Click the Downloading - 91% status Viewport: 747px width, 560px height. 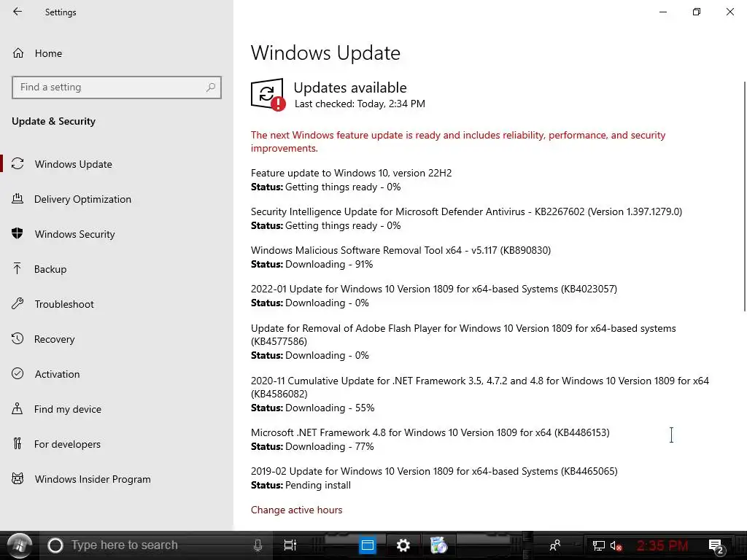point(329,264)
